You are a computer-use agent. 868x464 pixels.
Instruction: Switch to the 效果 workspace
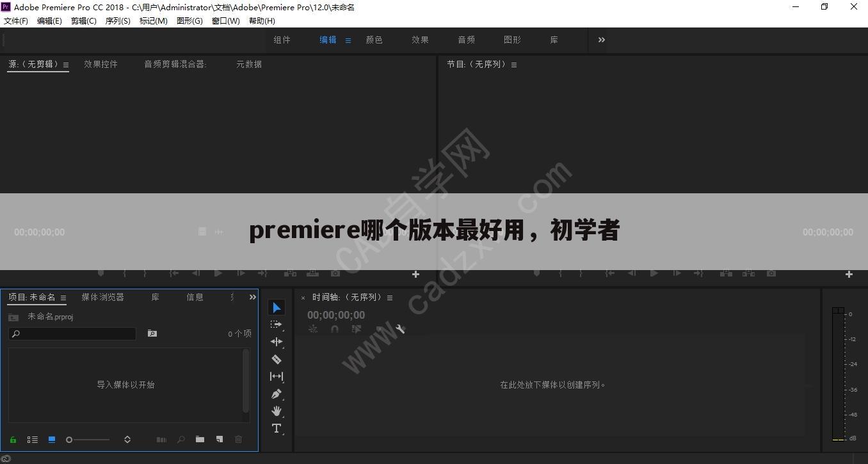point(421,40)
